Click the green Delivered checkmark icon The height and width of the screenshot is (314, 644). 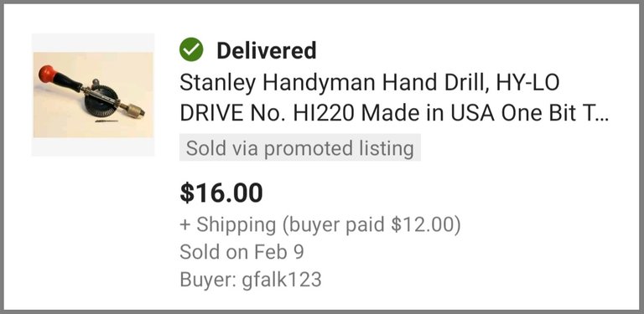point(191,49)
